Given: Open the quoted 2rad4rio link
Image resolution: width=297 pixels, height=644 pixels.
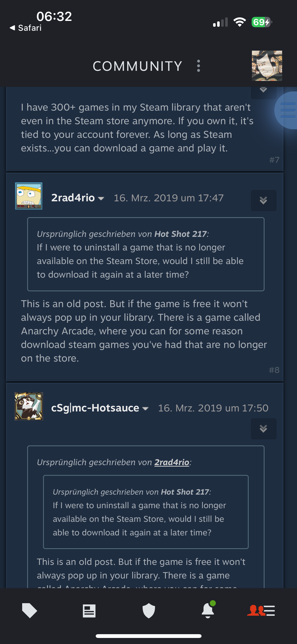Looking at the screenshot, I should (x=172, y=462).
